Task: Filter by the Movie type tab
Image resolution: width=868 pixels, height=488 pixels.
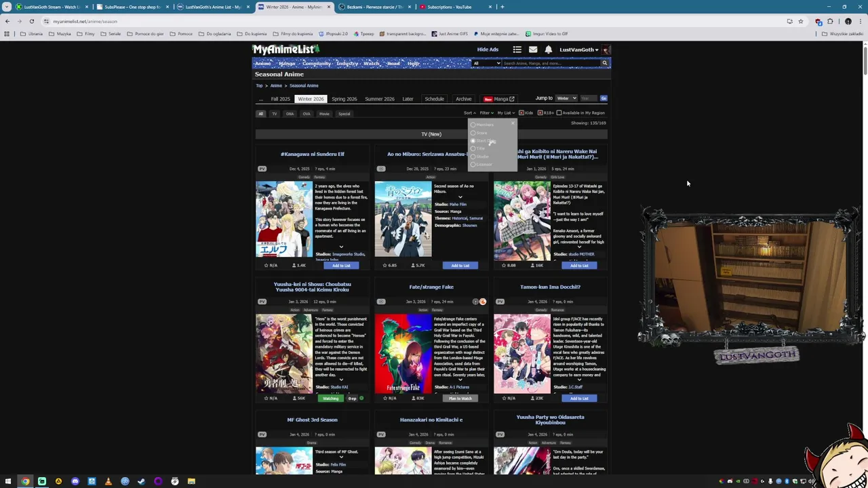Action: pos(324,114)
